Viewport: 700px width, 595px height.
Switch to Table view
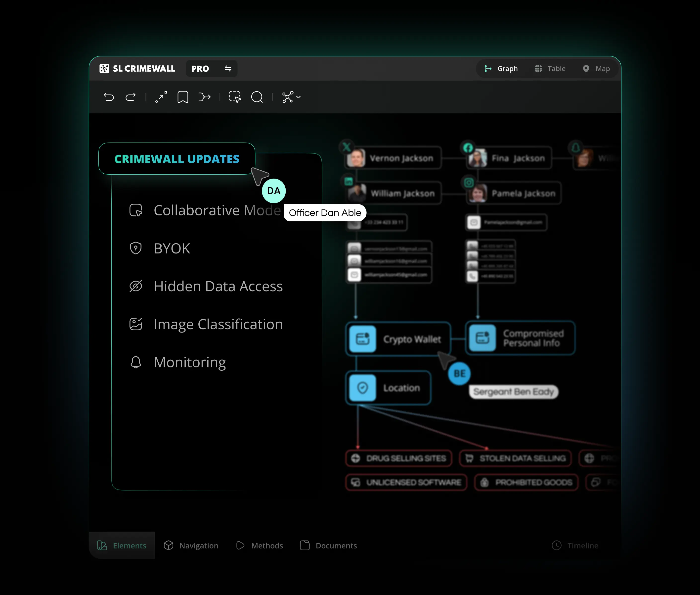point(550,68)
